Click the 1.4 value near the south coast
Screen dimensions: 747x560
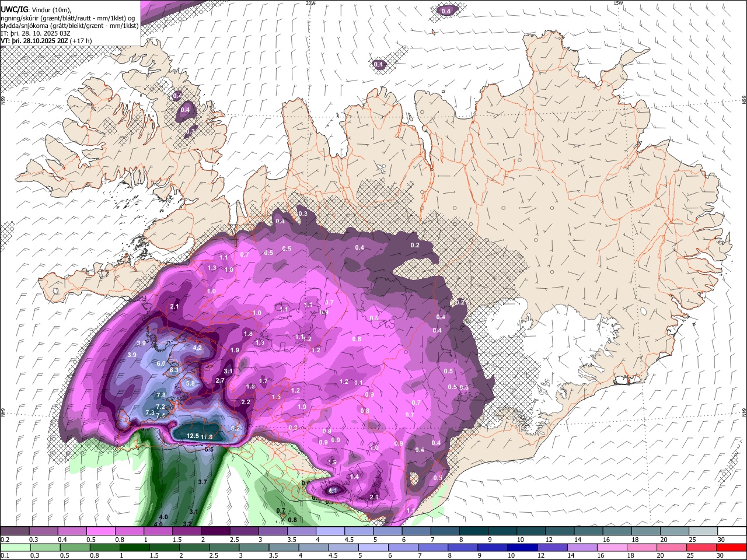point(354,477)
